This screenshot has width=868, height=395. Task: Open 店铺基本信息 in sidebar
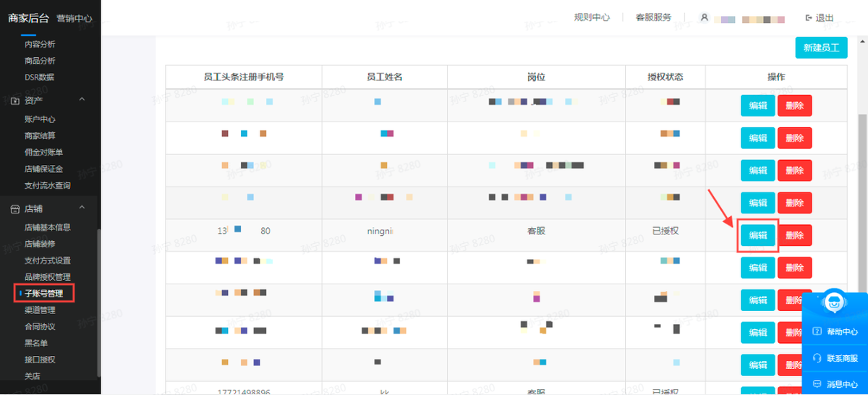48,227
